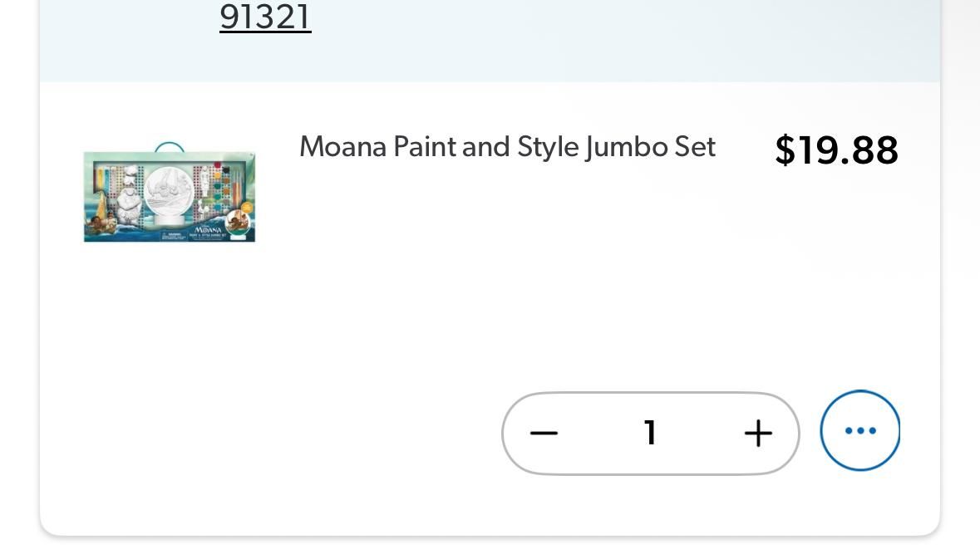
Task: Open the 91321 zip code link
Action: pyautogui.click(x=265, y=17)
